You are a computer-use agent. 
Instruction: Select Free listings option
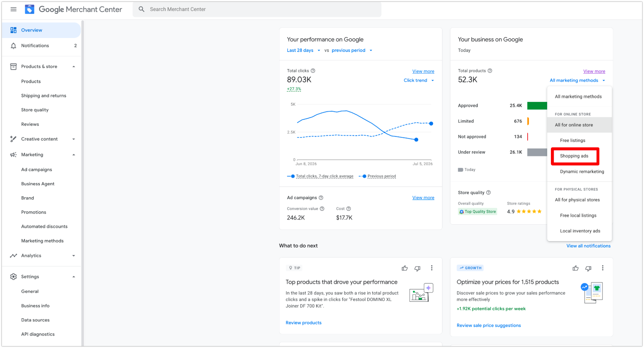579,140
